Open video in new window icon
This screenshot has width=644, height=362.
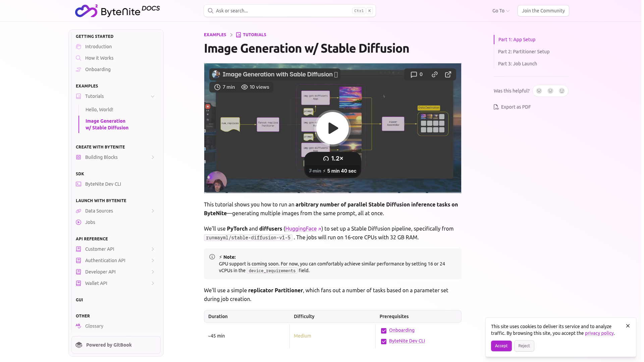(x=448, y=74)
